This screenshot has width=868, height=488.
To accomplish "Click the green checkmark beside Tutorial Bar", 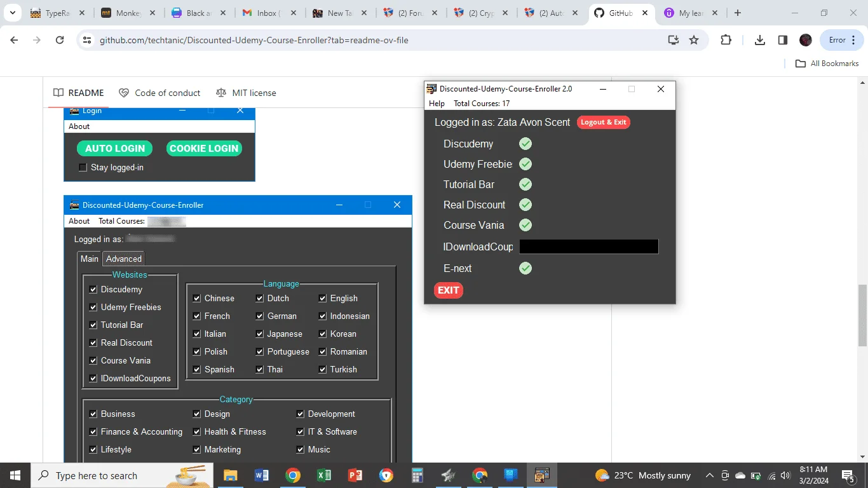I will pos(526,184).
